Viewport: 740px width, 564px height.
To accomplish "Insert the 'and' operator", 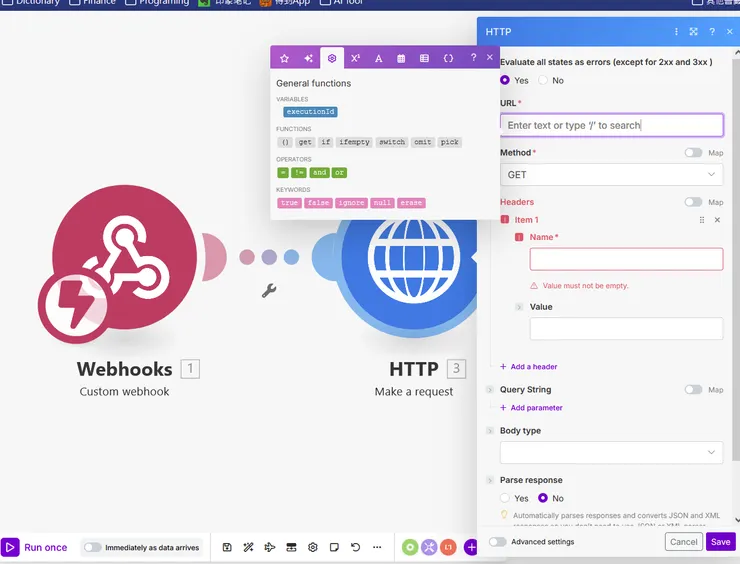I will click(320, 173).
